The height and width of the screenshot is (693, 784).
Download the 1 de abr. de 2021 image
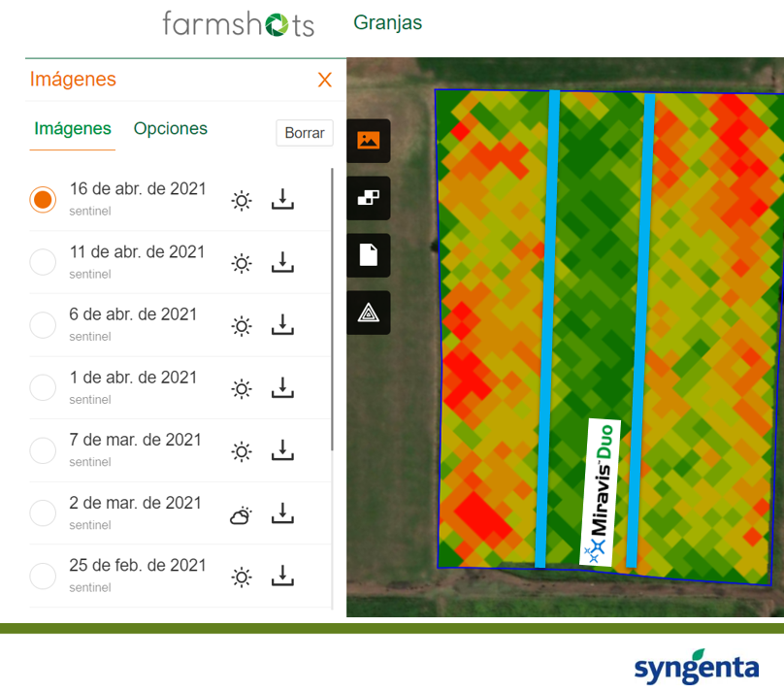tap(282, 387)
